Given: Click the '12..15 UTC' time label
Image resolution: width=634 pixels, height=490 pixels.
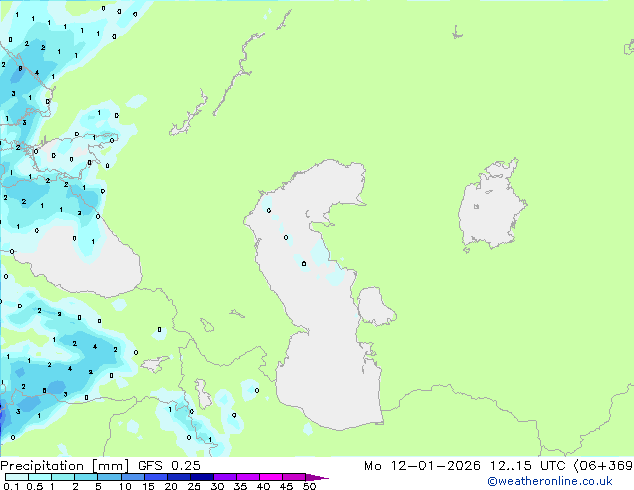Looking at the screenshot, I should [x=527, y=466].
